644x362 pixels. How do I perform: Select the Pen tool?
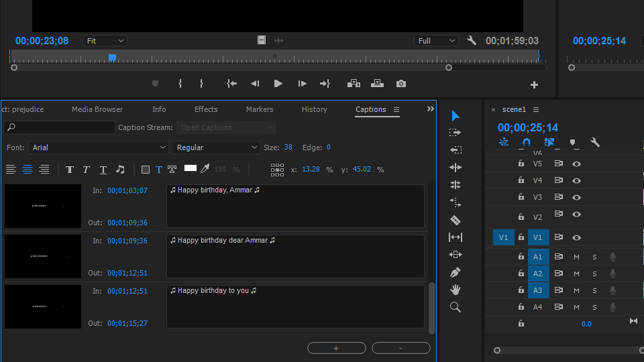click(x=455, y=273)
